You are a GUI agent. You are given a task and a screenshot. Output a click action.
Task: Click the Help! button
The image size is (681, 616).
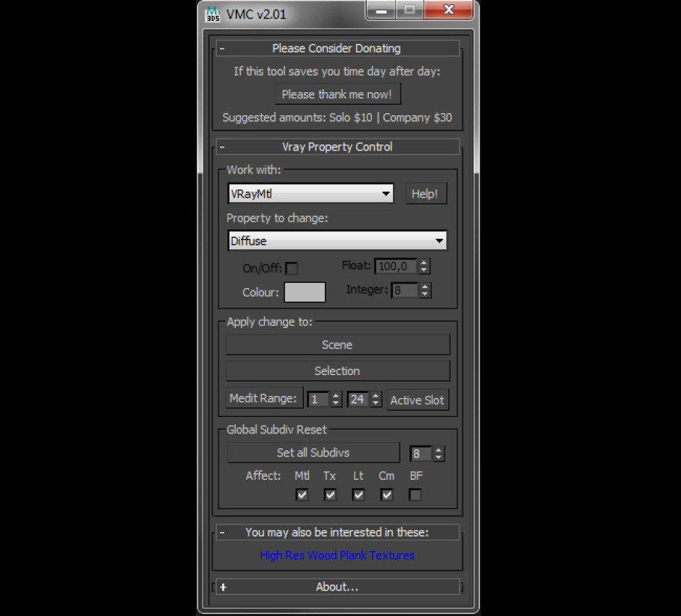[426, 194]
